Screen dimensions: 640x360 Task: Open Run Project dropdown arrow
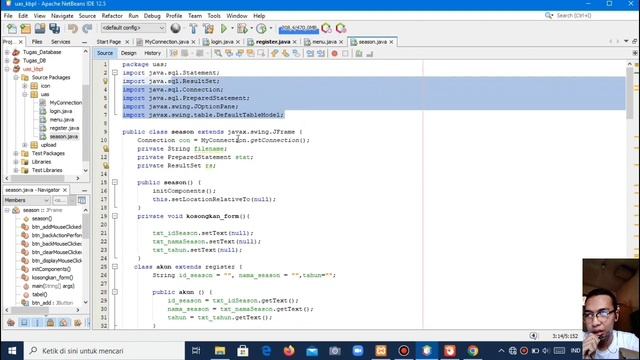(232, 28)
